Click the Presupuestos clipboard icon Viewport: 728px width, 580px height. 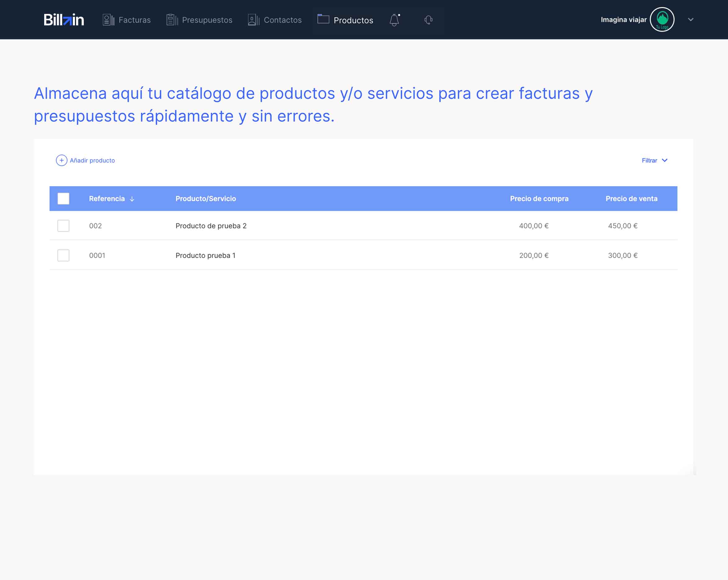pyautogui.click(x=172, y=20)
